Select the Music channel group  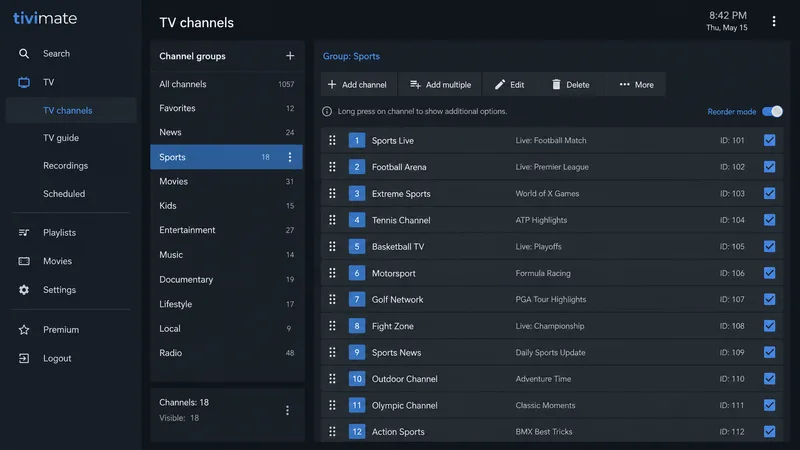point(227,255)
